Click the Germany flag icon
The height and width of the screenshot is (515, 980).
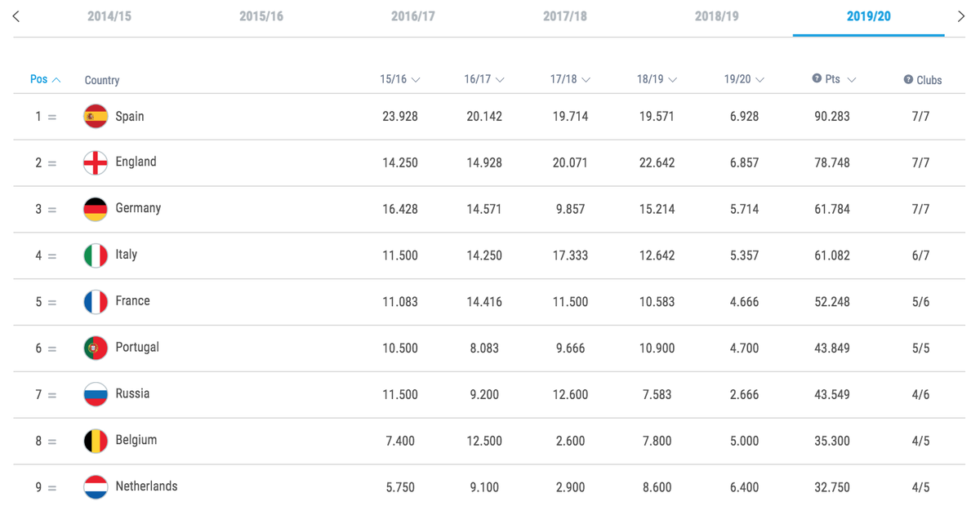[x=96, y=209]
